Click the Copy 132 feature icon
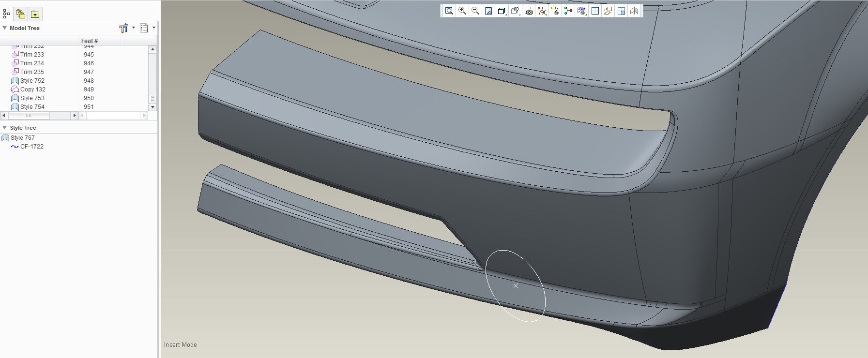The width and height of the screenshot is (868, 358). [15, 89]
